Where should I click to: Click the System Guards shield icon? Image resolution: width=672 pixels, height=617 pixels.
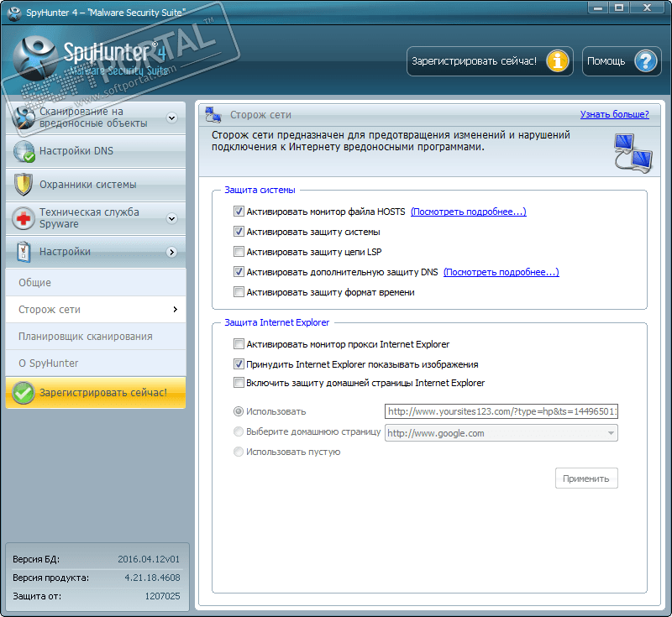click(x=24, y=185)
